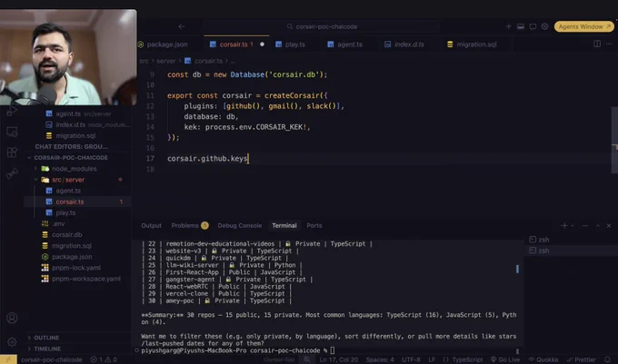This screenshot has width=618, height=364.
Task: Open pnpm-lock.yaml in the explorer
Action: [x=78, y=268]
